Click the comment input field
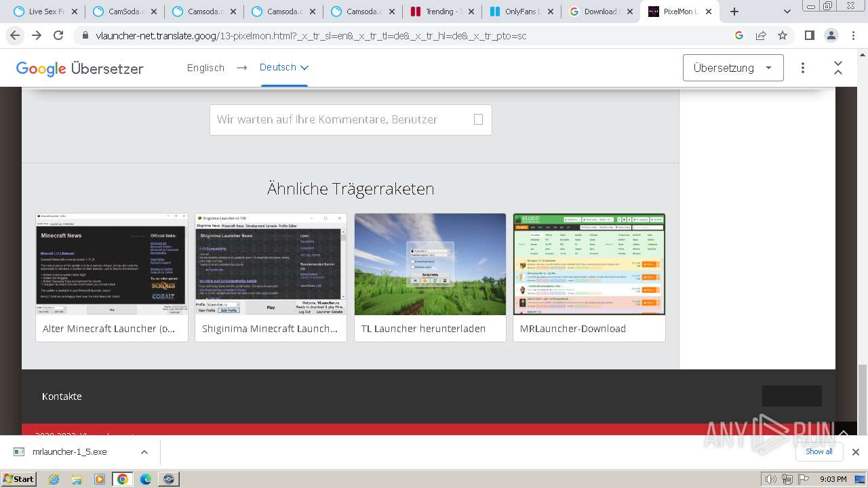Image resolution: width=868 pixels, height=488 pixels. pyautogui.click(x=351, y=119)
